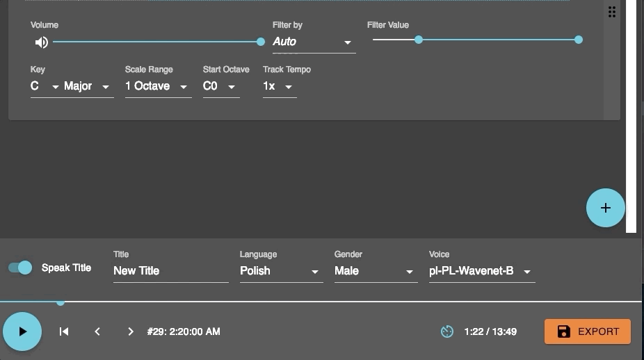Click the drag handle dots icon
The width and height of the screenshot is (644, 360).
611,12
